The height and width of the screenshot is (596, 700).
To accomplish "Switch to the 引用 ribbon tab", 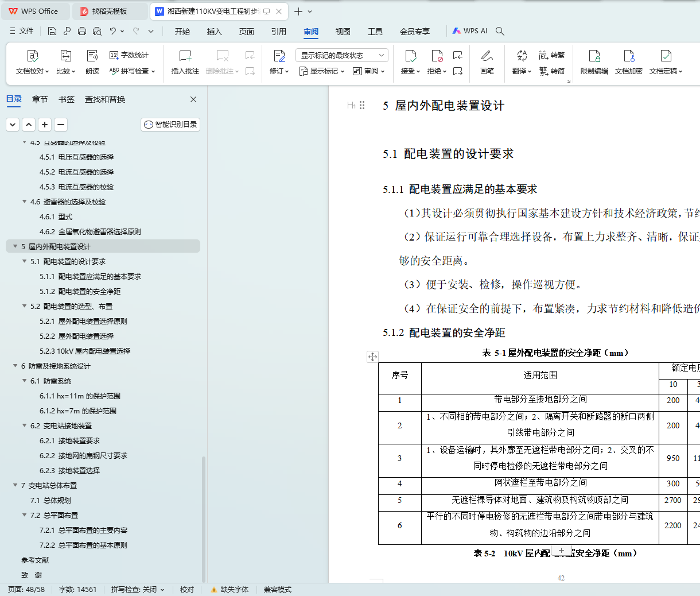I will [279, 32].
